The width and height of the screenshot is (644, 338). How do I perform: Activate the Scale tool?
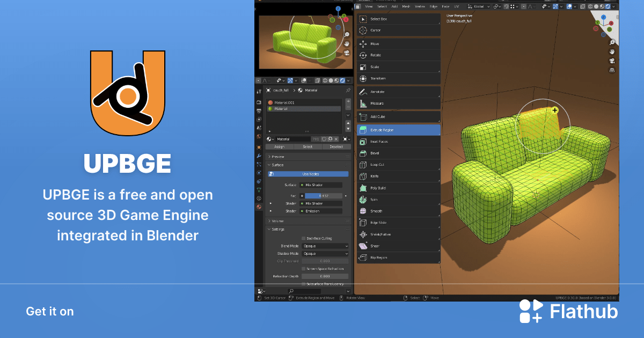[399, 67]
